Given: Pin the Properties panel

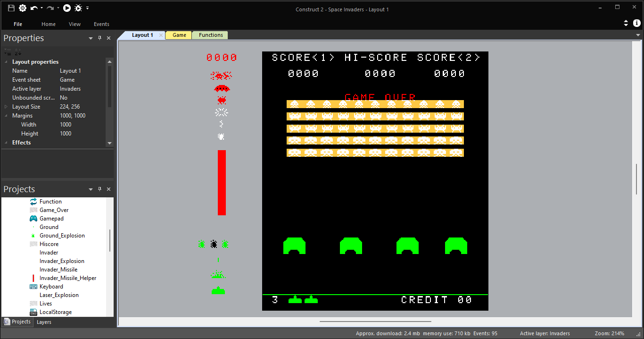Looking at the screenshot, I should pyautogui.click(x=99, y=38).
